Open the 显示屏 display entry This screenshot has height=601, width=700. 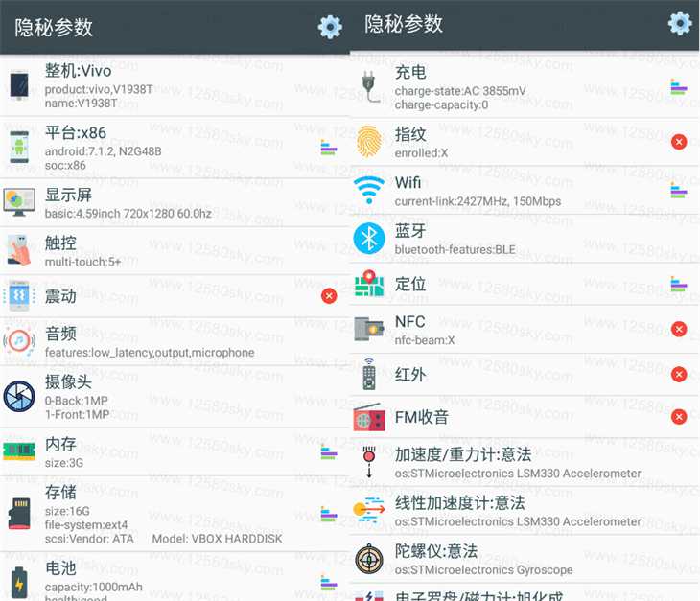175,203
